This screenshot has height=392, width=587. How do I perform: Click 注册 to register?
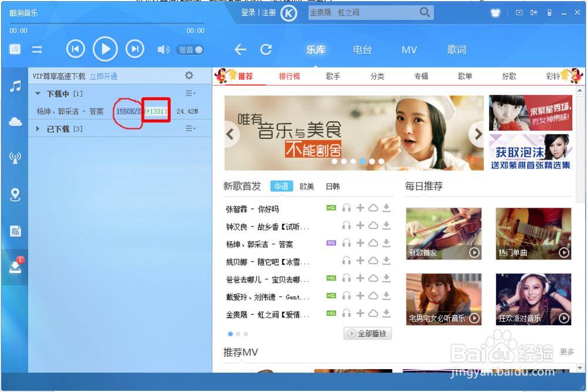click(269, 13)
